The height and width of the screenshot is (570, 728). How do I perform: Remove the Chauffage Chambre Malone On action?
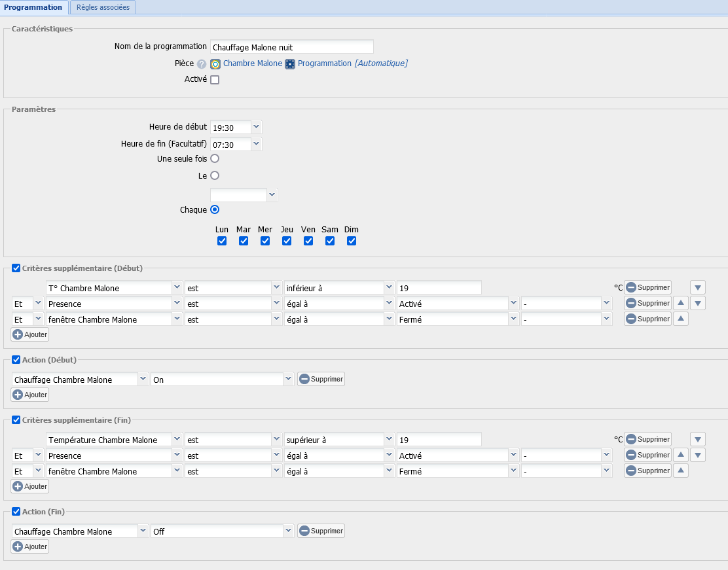pos(321,379)
